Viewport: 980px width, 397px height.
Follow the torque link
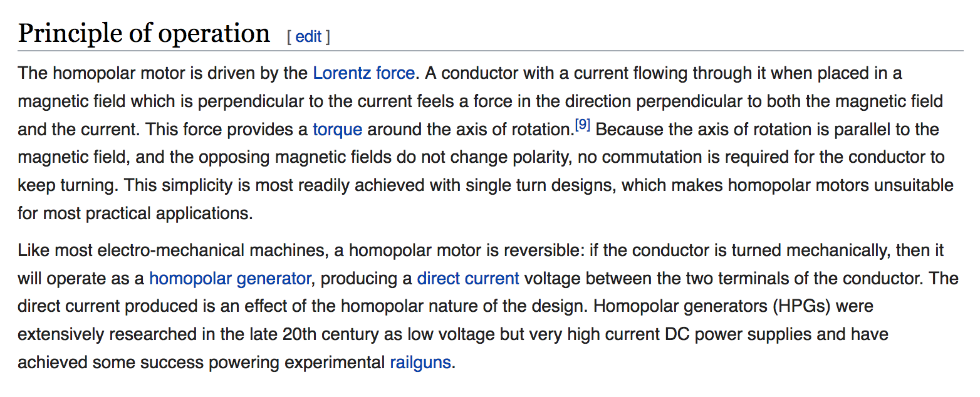[x=337, y=130]
